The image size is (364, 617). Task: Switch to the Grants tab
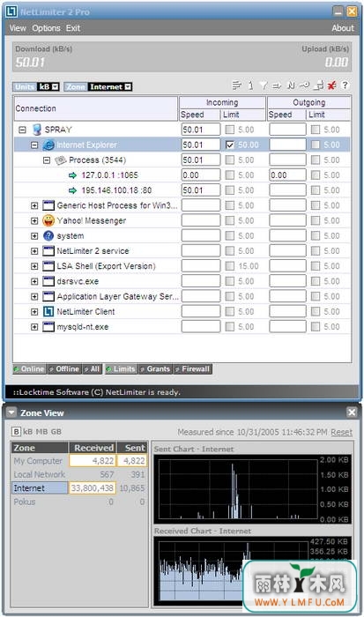(x=155, y=369)
